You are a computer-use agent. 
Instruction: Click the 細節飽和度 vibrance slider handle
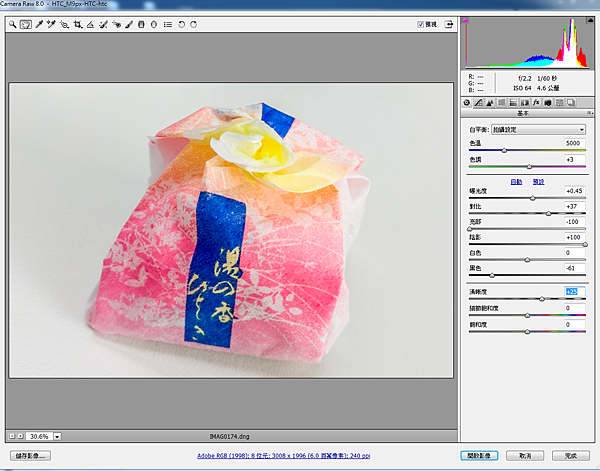(x=527, y=316)
